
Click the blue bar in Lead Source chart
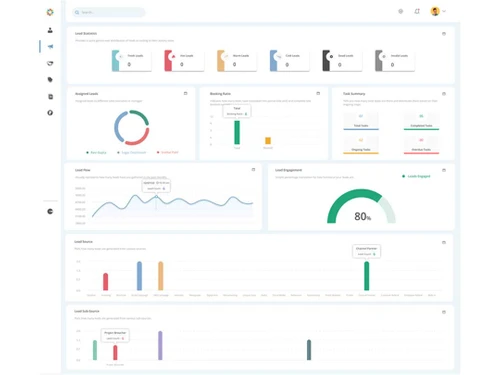[139, 276]
